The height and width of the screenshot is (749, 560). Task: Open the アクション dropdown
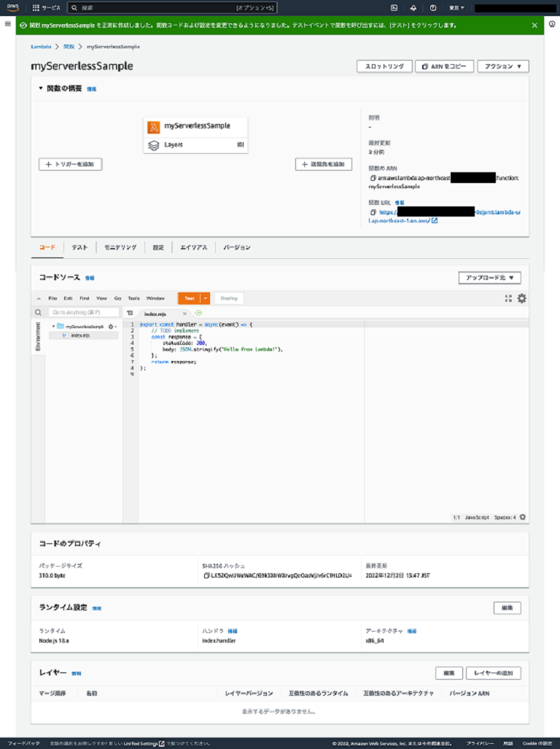[503, 66]
